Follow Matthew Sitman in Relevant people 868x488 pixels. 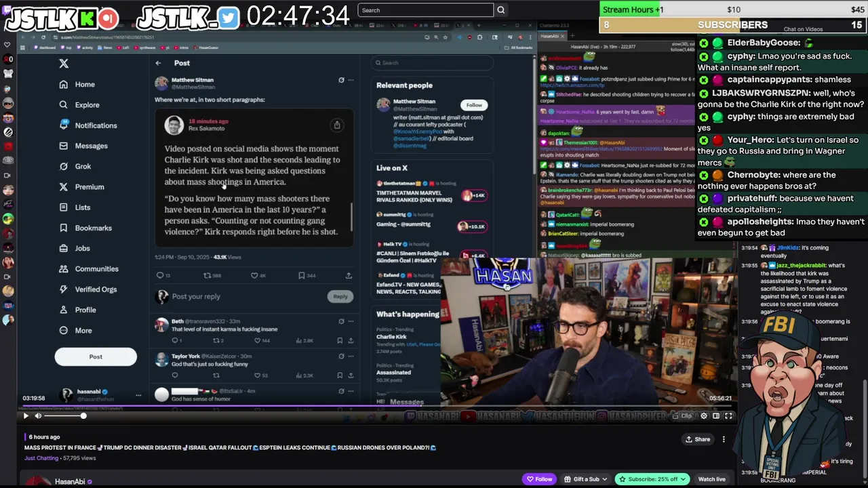coord(474,105)
